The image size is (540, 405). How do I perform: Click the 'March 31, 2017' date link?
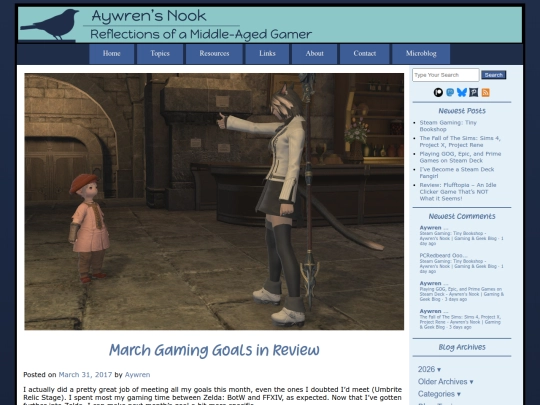[85, 375]
